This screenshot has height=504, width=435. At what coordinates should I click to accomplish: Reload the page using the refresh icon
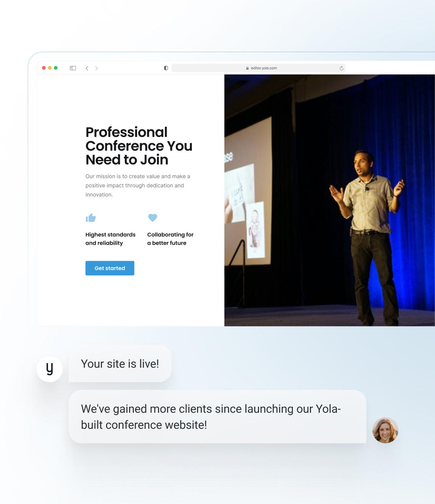point(342,68)
